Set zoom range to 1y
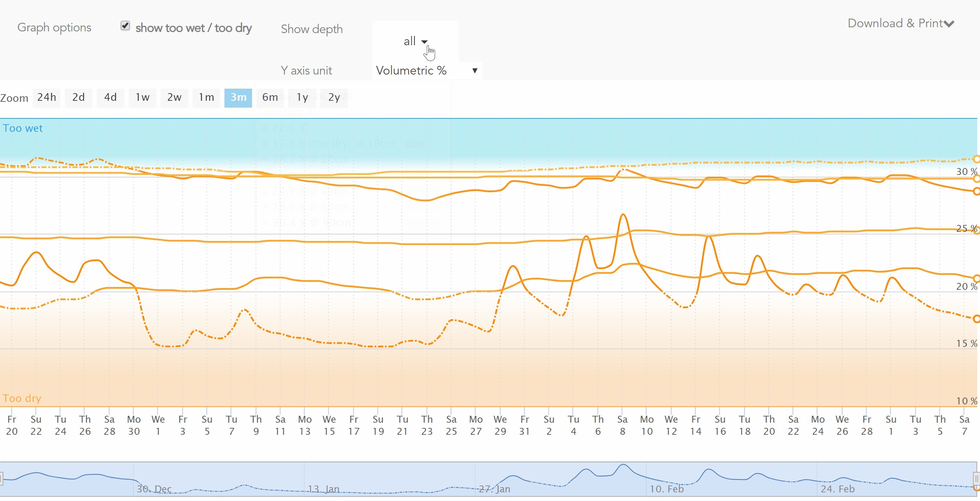Image resolution: width=980 pixels, height=501 pixels. coord(302,98)
